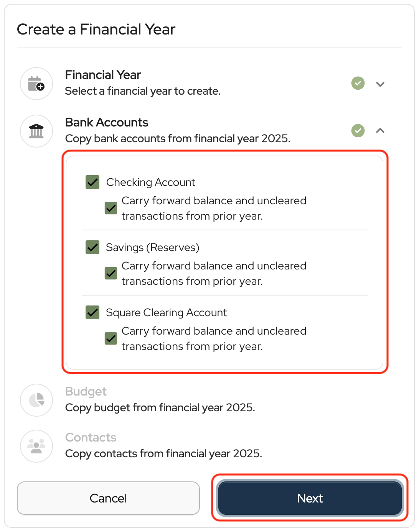The image size is (419, 532).
Task: Click the Bank Accounts green checkmark icon
Action: [x=358, y=131]
